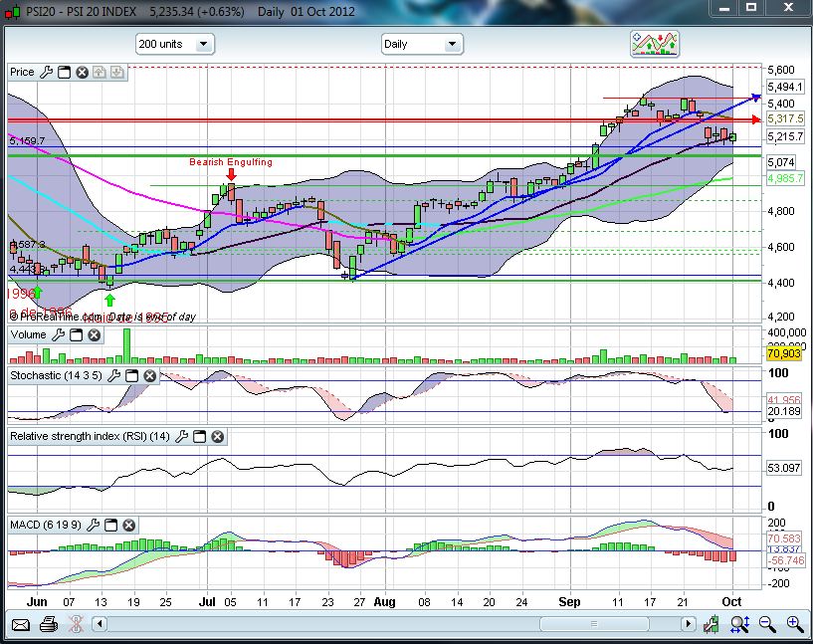Open the Daily timeframe dropdown
The width and height of the screenshot is (813, 644).
pyautogui.click(x=422, y=44)
